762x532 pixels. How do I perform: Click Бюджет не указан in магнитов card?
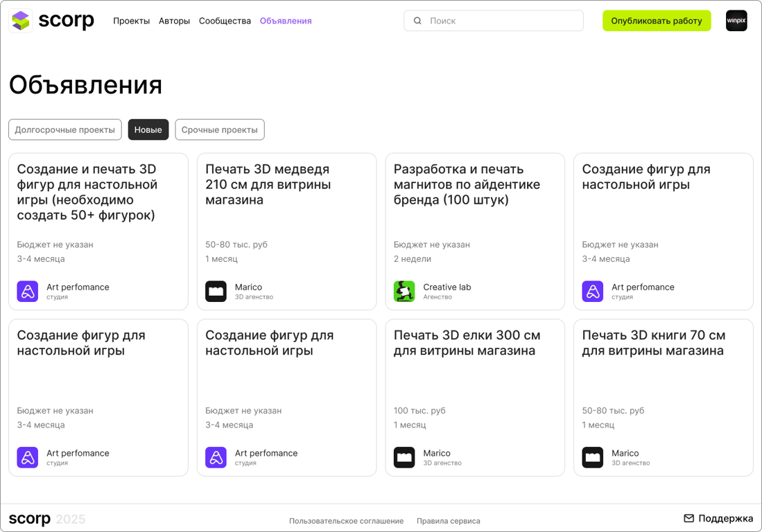(x=432, y=245)
